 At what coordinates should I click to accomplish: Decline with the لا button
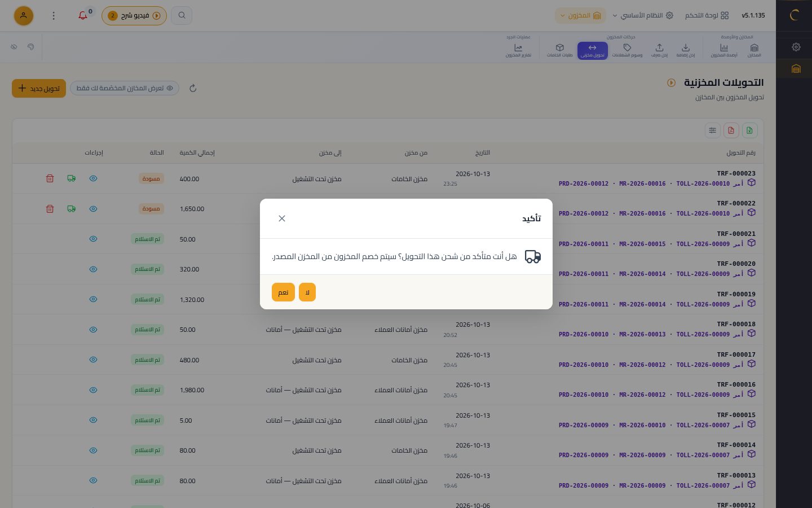click(307, 292)
